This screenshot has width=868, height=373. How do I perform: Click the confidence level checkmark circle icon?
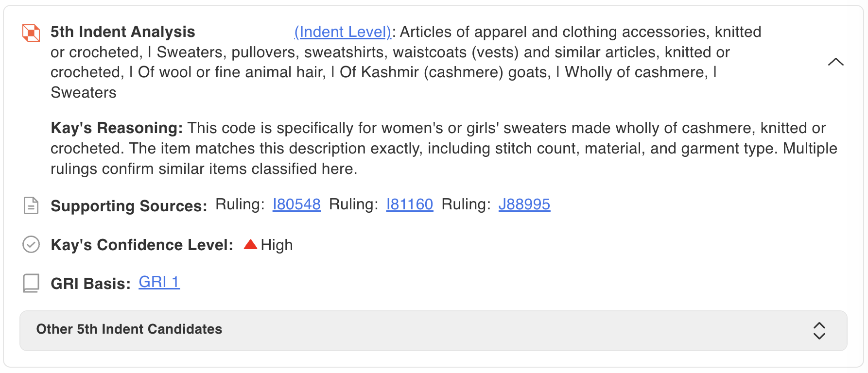31,244
